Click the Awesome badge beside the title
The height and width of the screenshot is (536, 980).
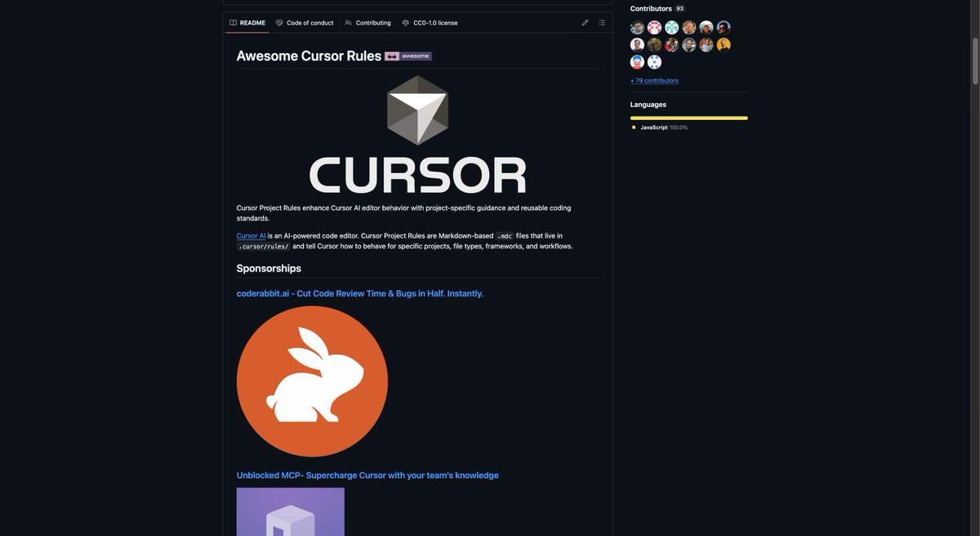point(408,56)
